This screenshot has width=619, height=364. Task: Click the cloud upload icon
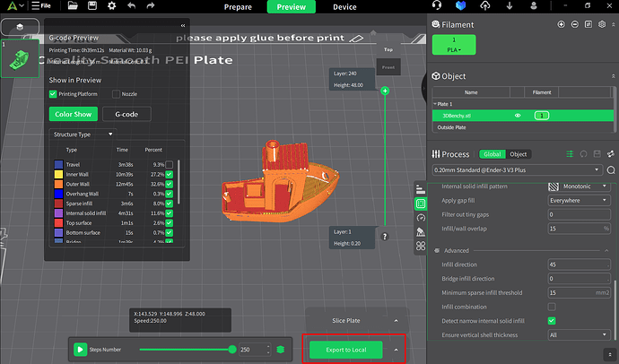pyautogui.click(x=485, y=5)
